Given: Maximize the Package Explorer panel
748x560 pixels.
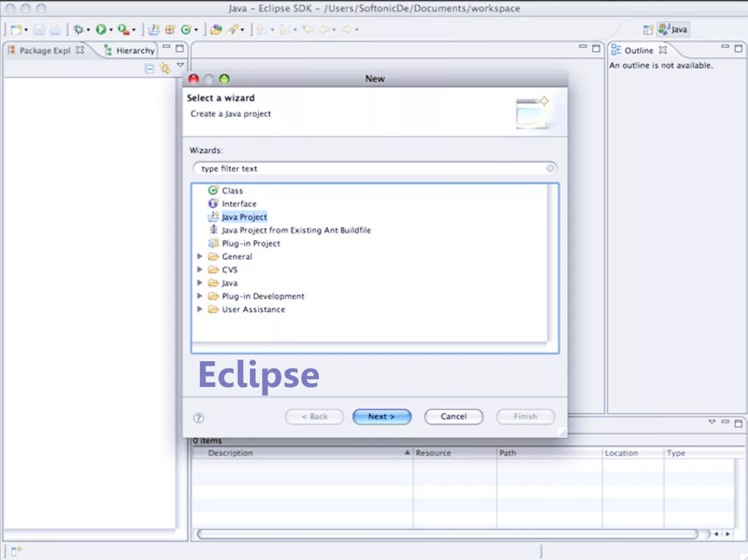Looking at the screenshot, I should pos(179,48).
